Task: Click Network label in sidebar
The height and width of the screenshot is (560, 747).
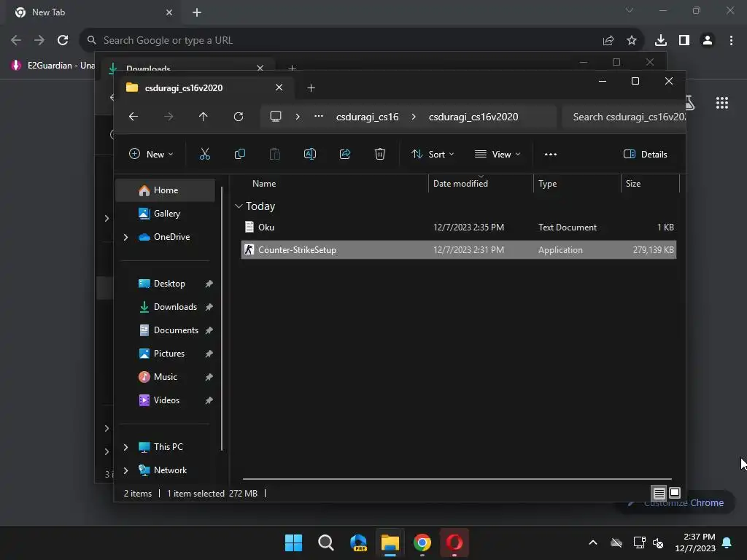Action: [x=170, y=470]
